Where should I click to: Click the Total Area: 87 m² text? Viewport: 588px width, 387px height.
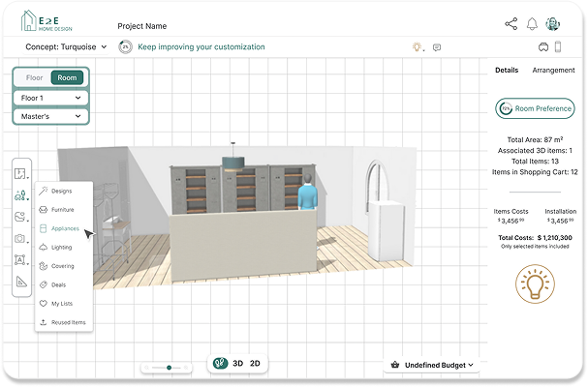(x=535, y=139)
